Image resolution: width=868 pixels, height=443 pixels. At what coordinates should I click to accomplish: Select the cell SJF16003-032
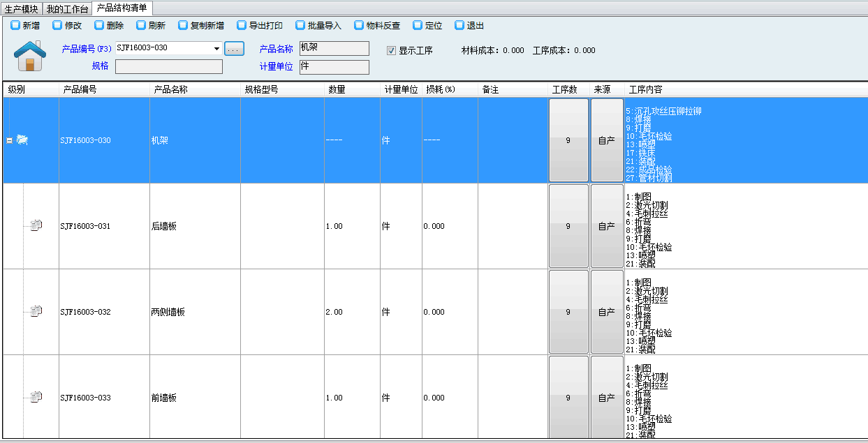tap(105, 312)
